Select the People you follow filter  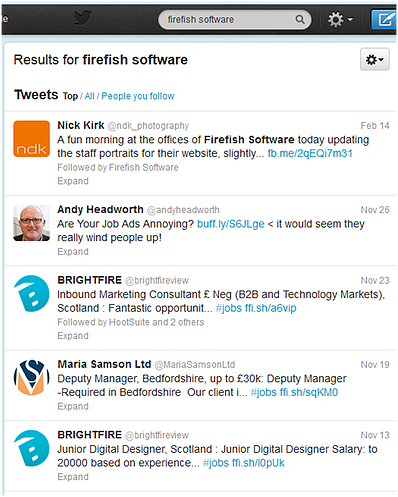(138, 96)
